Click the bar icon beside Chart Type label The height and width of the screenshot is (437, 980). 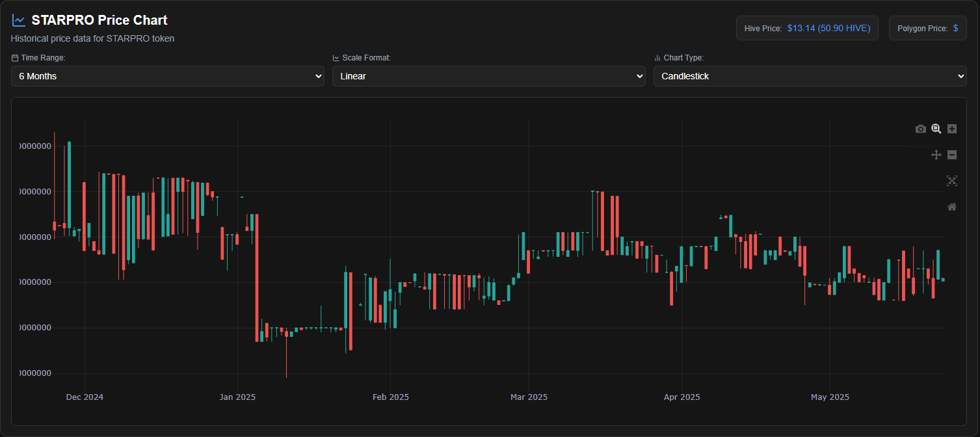pos(657,58)
